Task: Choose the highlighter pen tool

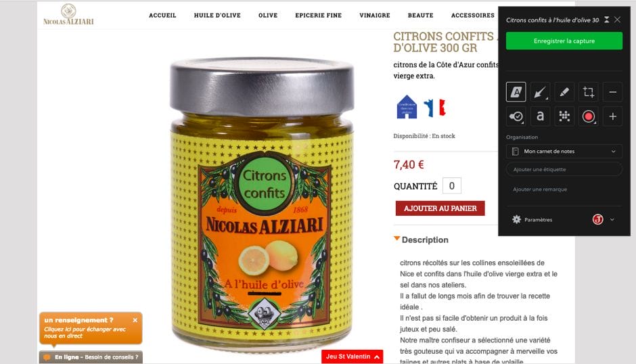Action: [564, 92]
